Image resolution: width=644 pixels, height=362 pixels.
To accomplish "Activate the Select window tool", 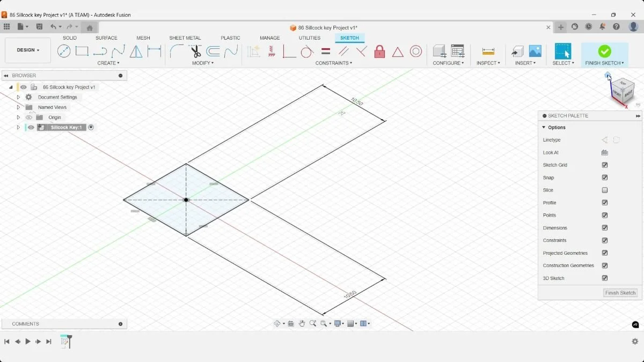I will click(x=563, y=51).
